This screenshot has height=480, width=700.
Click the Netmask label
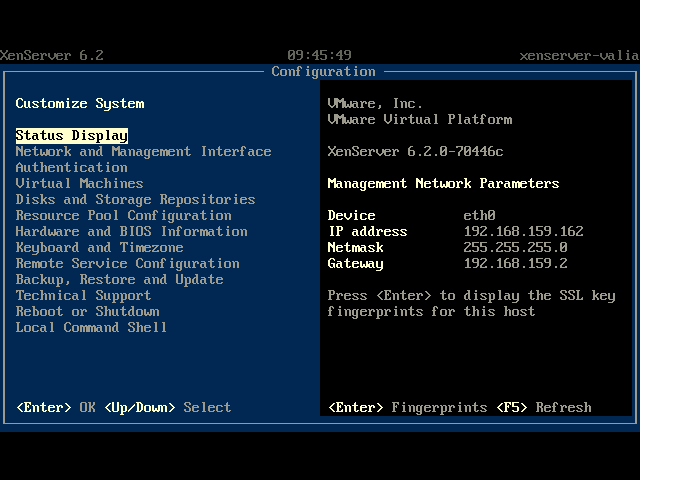click(355, 247)
